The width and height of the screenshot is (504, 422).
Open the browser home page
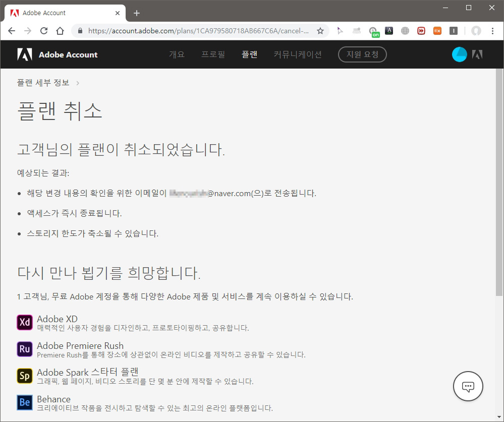[x=60, y=31]
